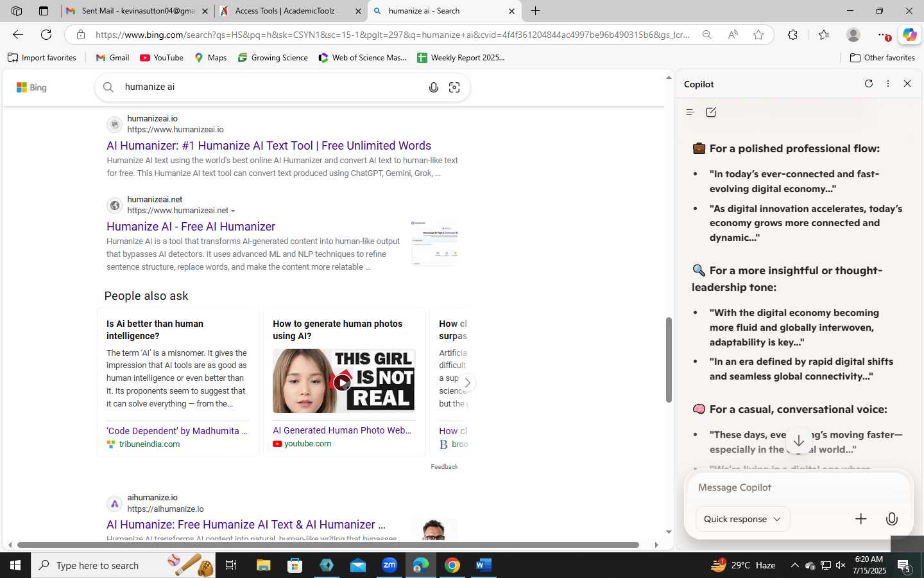Close the AcademicToolz tab

(358, 11)
